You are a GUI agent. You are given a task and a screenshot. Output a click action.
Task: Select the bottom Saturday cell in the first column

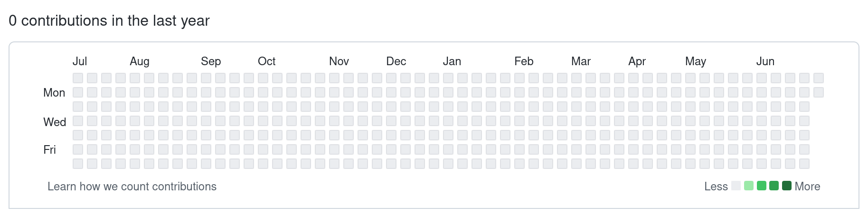coord(78,164)
